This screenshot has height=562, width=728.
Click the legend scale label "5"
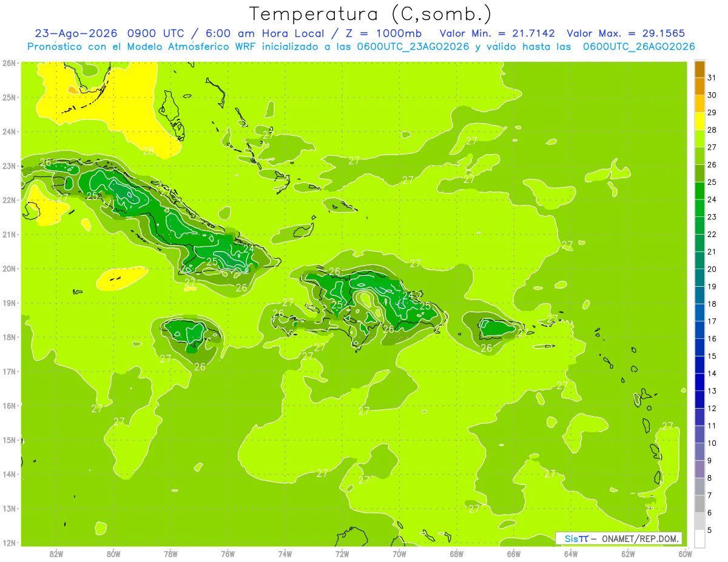pyautogui.click(x=710, y=530)
